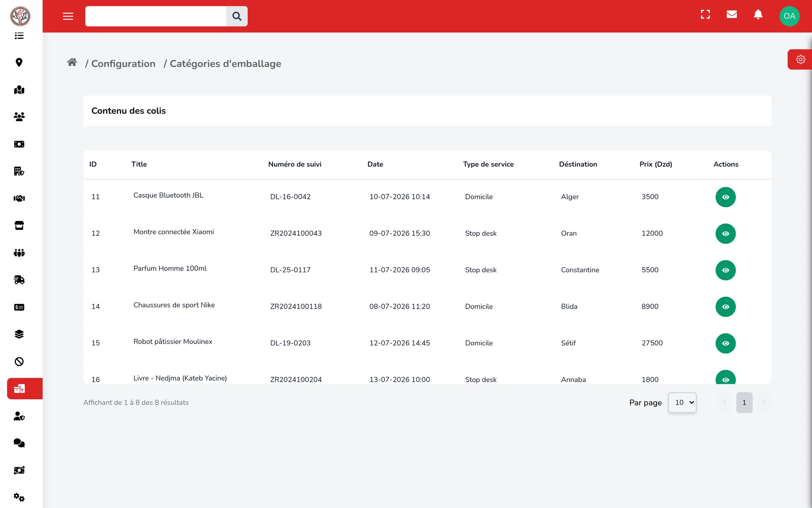The image size is (812, 508).
Task: Sort by the Date column header
Action: pyautogui.click(x=375, y=164)
